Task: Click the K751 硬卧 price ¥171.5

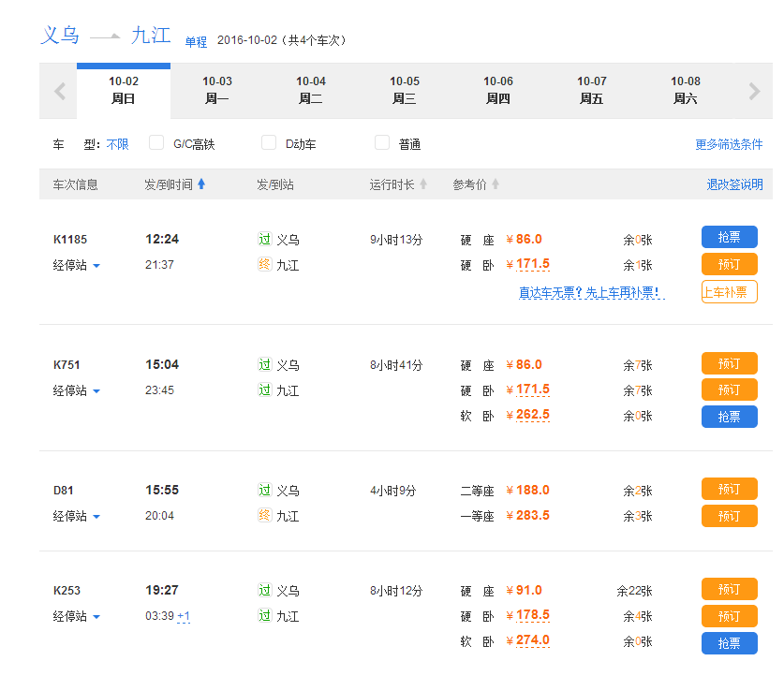Action: (528, 389)
